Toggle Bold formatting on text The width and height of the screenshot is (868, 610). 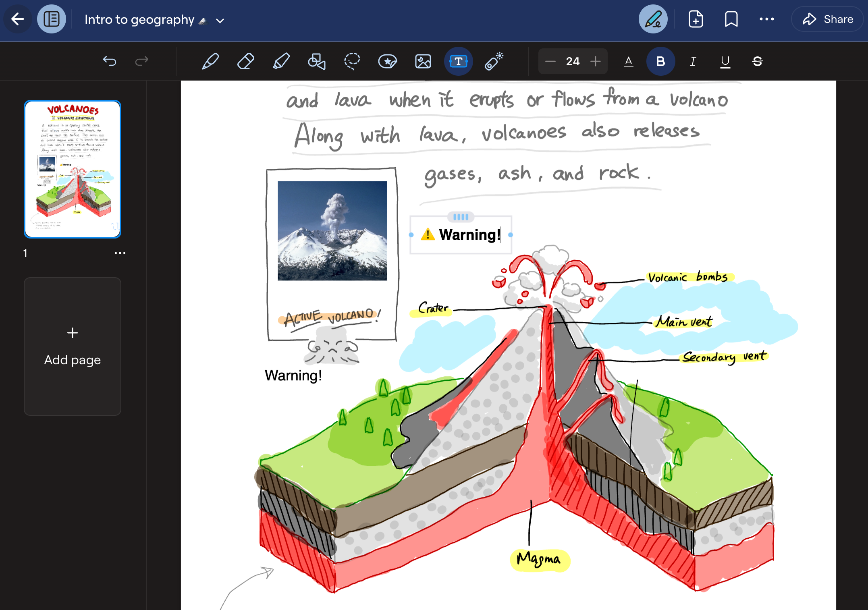tap(660, 61)
